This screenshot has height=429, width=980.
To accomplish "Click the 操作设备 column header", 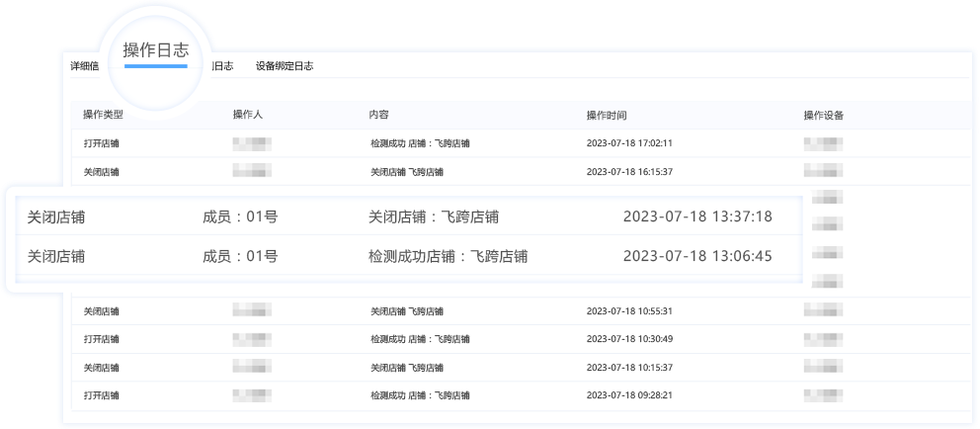I will point(823,115).
